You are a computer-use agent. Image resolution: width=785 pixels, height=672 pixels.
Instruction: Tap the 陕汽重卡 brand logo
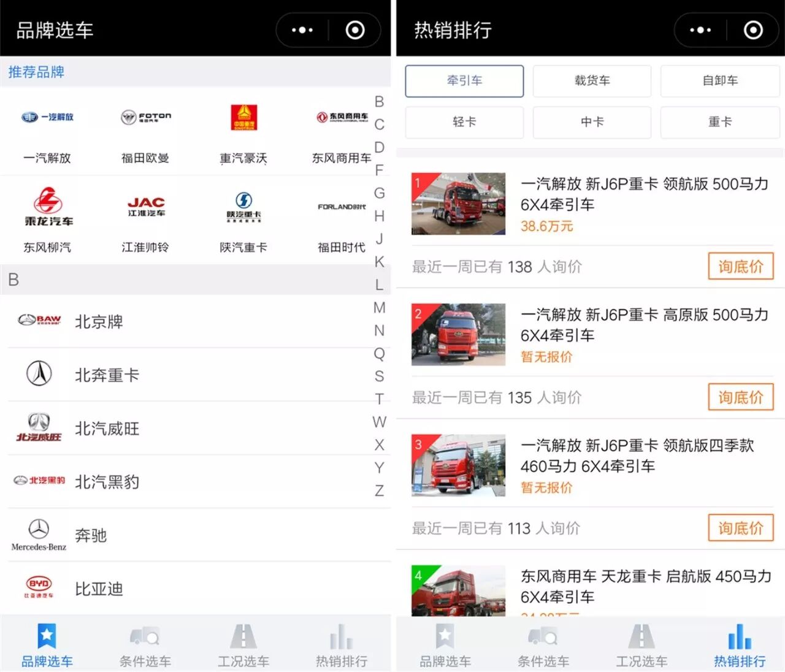click(x=243, y=206)
